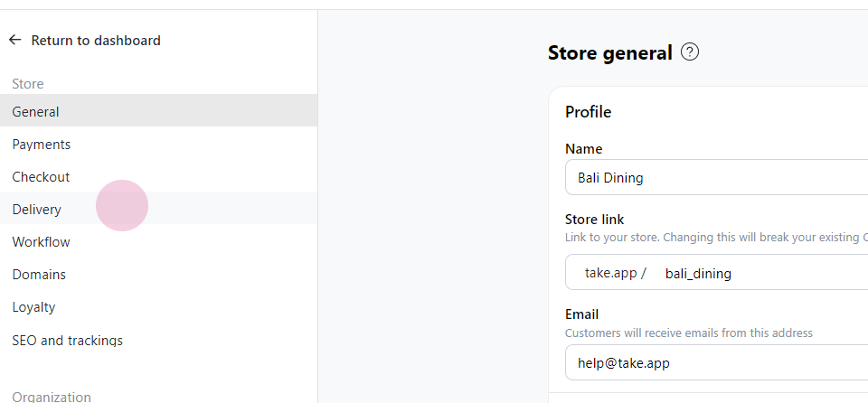Open the Delivery settings section
The image size is (868, 403).
[x=159, y=208]
